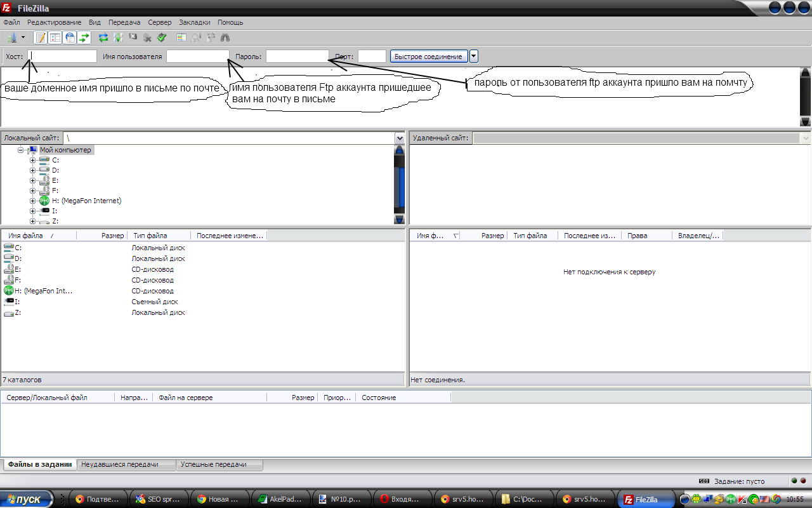Open the Удаленный сайт path dropdown
812x508 pixels.
pos(806,138)
